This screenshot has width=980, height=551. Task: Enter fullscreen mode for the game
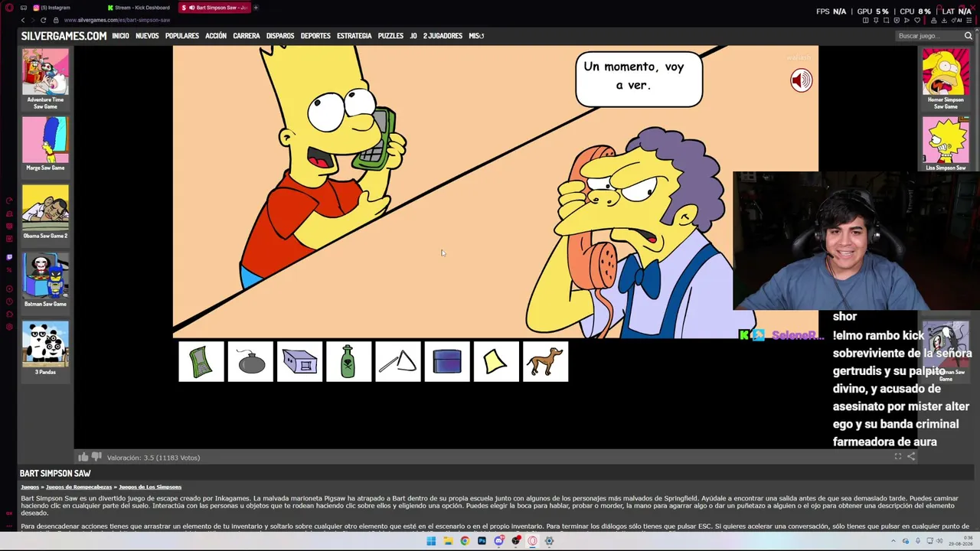point(898,456)
